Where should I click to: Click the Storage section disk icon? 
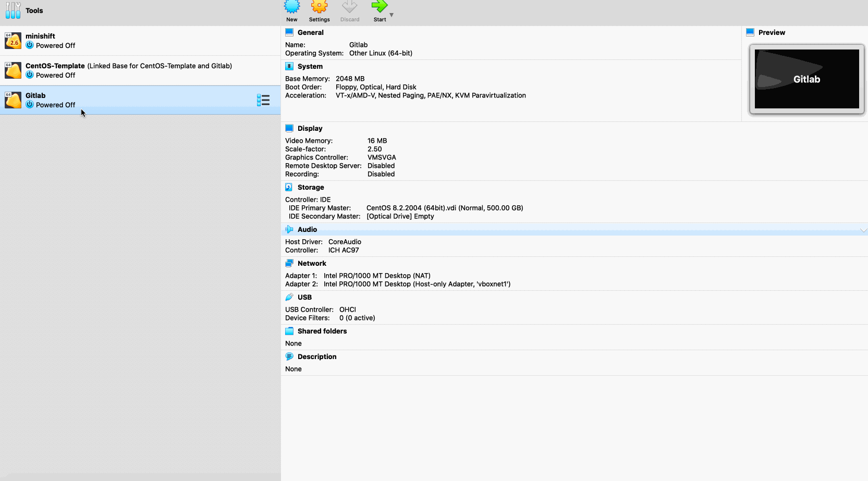290,187
